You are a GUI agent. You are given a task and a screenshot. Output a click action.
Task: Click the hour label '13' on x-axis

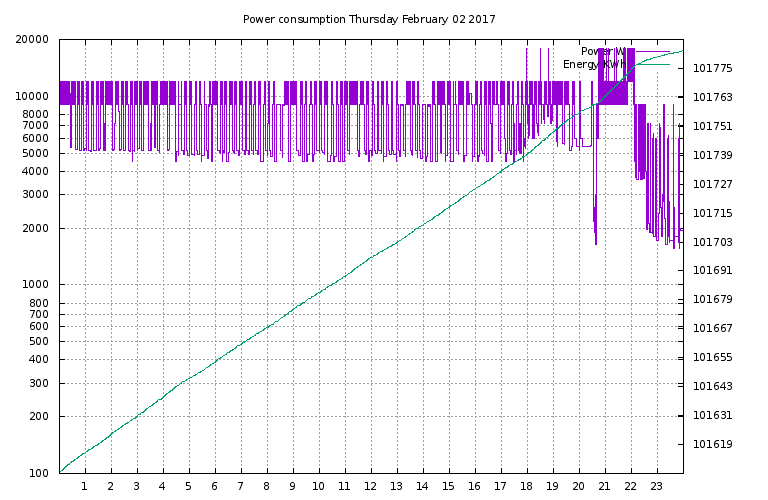pyautogui.click(x=396, y=486)
